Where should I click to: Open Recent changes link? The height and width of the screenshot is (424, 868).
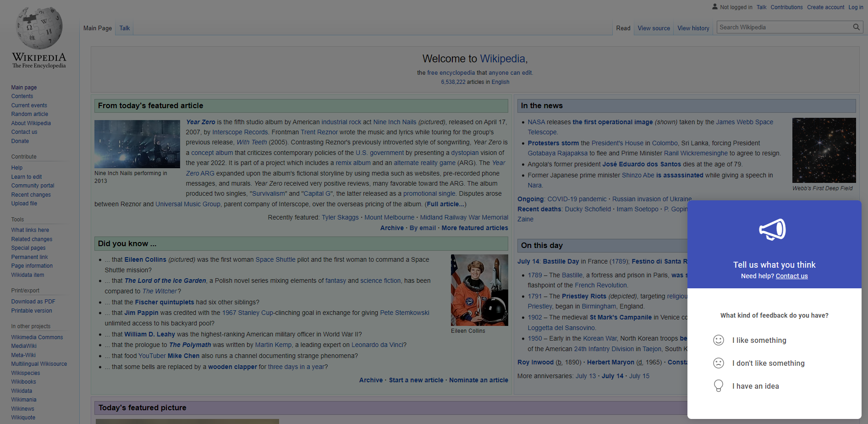31,195
